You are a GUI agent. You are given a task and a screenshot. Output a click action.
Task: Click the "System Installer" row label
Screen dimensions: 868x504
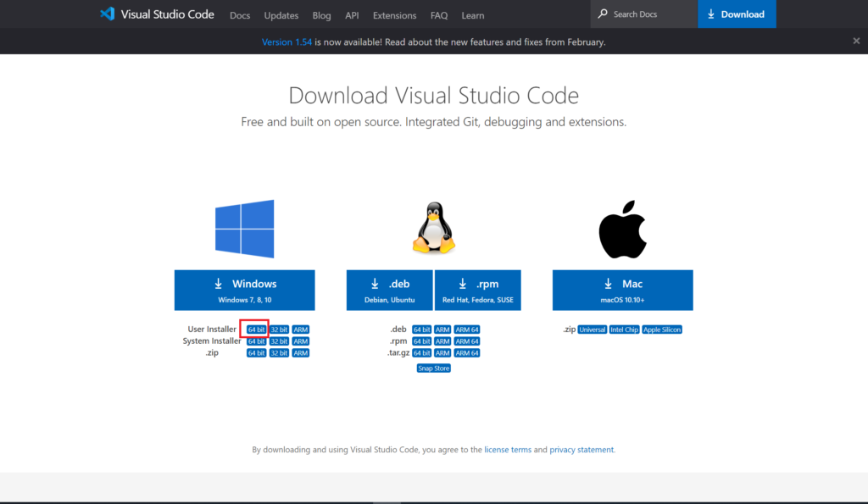pyautogui.click(x=212, y=341)
